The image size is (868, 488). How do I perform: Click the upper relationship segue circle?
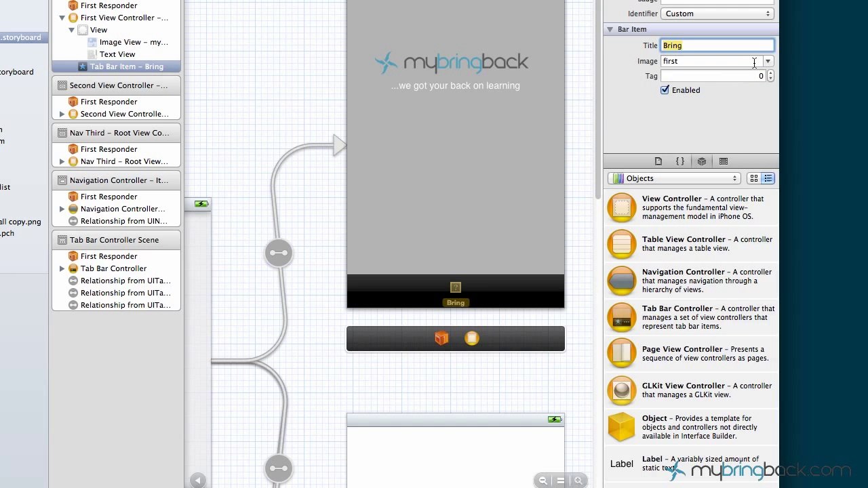(x=279, y=253)
